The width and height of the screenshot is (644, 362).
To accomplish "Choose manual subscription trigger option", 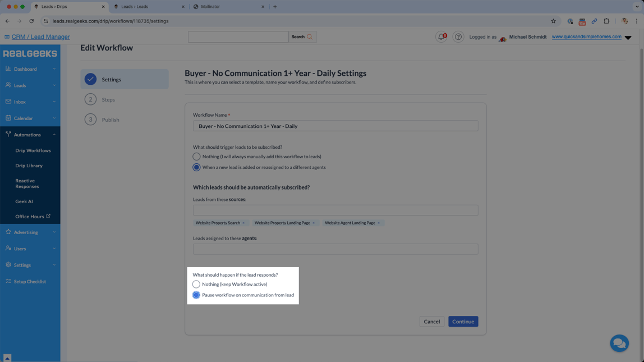I will (196, 157).
